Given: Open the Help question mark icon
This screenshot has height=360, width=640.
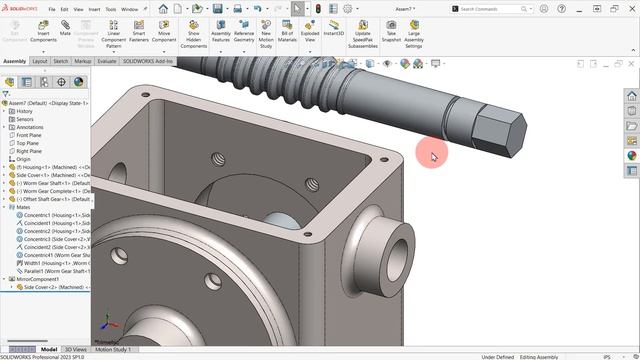Looking at the screenshot, I should click(x=562, y=9).
